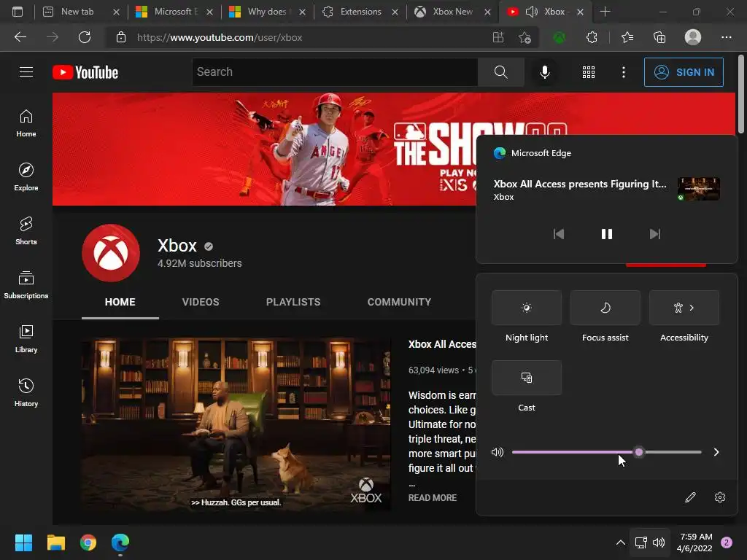This screenshot has height=560, width=747.
Task: Pause media in Microsoft Edge media panel
Action: click(x=606, y=234)
